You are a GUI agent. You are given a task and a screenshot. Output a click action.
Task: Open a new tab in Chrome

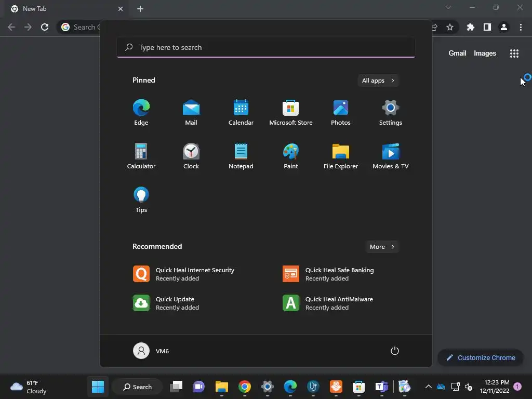pos(140,9)
